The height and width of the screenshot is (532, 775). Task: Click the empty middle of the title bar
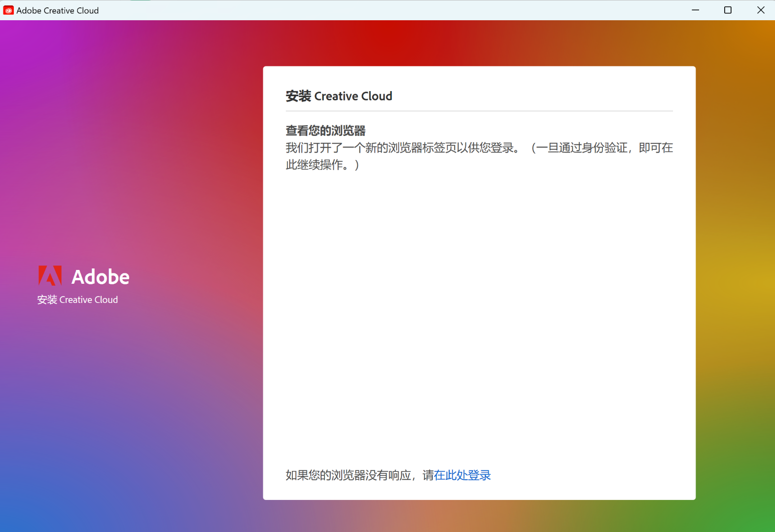pos(394,10)
